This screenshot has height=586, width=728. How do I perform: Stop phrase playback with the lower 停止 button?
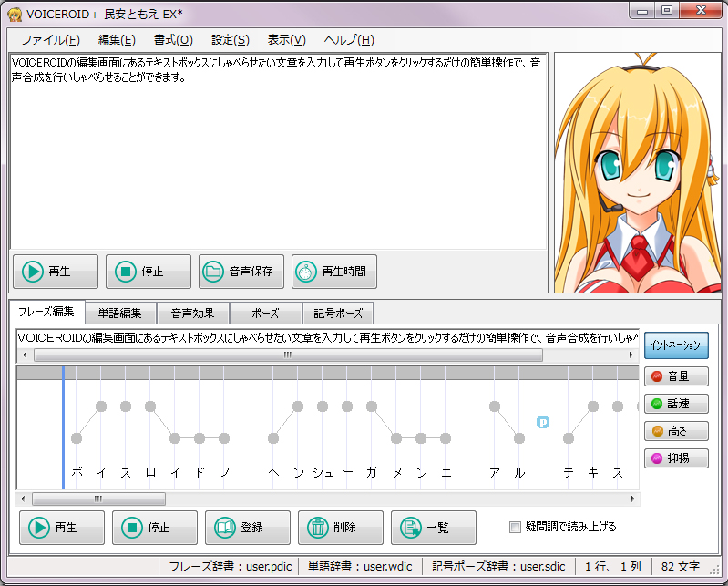coord(155,528)
